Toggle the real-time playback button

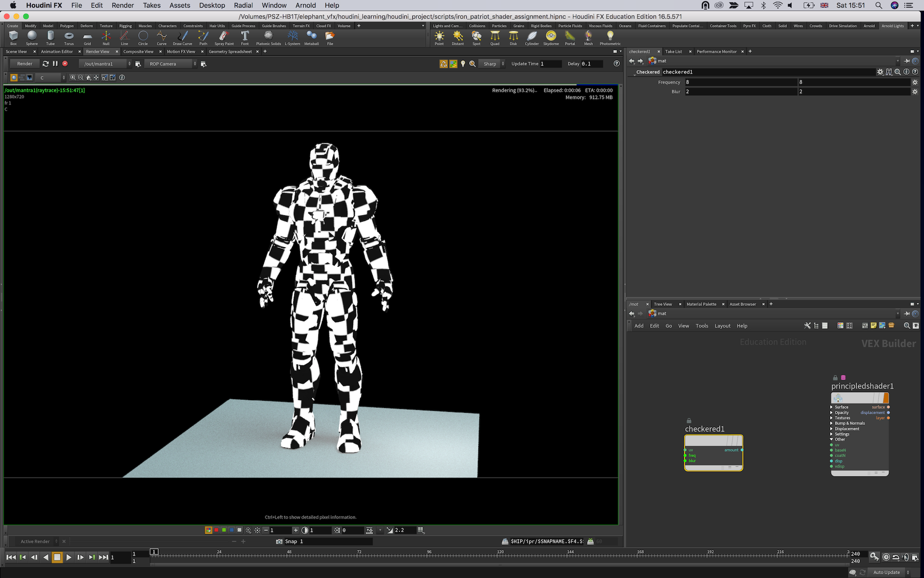(x=886, y=557)
